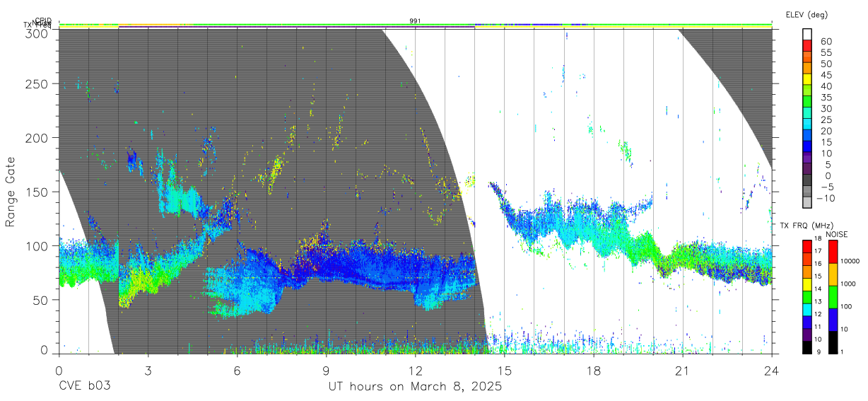Click the 25 label on the ELEV scale

(826, 120)
